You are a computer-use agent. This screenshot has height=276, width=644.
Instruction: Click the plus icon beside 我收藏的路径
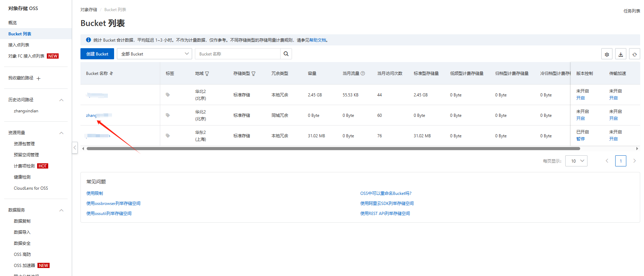(x=38, y=78)
